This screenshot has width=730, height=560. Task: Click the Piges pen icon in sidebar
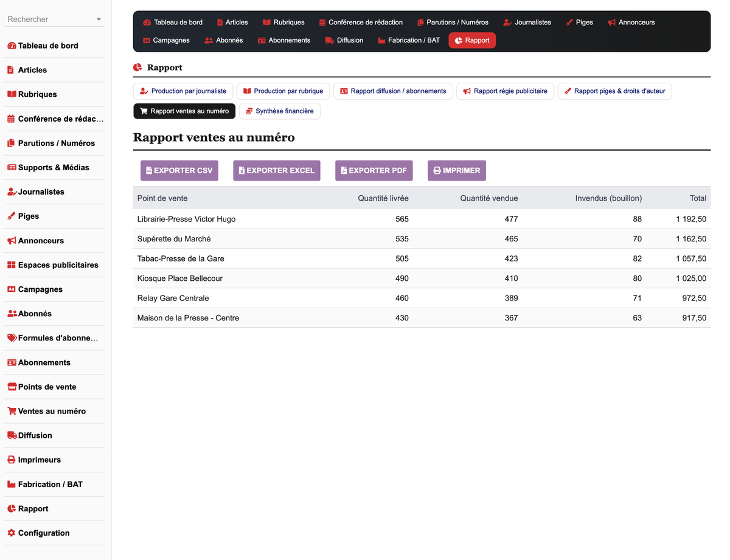[11, 216]
